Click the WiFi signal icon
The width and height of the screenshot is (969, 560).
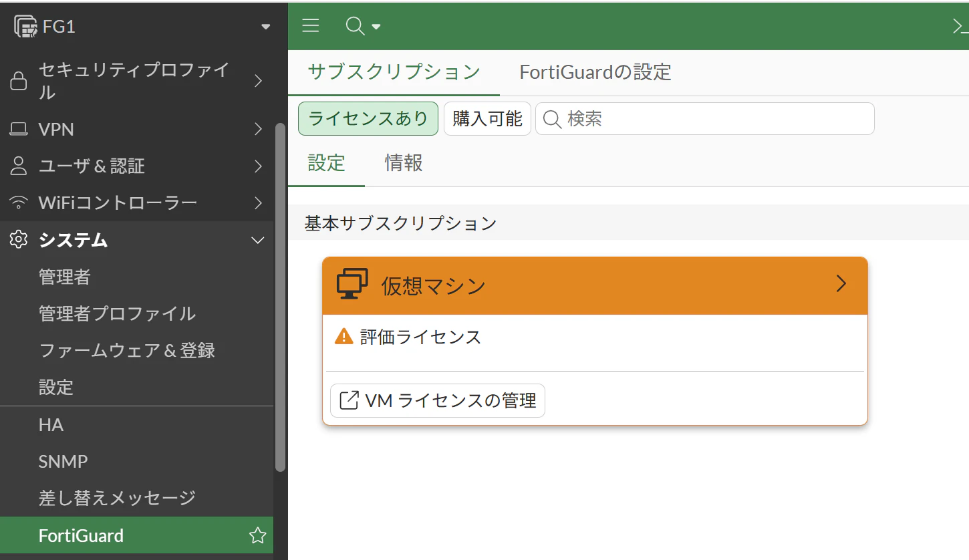tap(19, 202)
